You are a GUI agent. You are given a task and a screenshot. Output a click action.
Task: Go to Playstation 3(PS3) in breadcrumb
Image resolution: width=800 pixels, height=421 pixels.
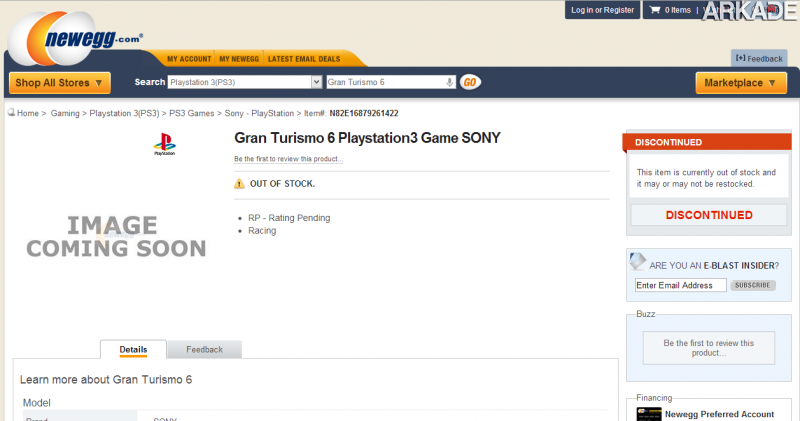coord(124,113)
